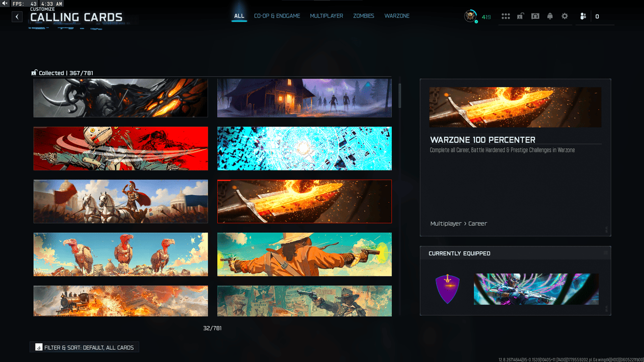Image resolution: width=644 pixels, height=362 pixels.
Task: Switch to the CO-OP & ENDGAME tab
Action: (277, 16)
